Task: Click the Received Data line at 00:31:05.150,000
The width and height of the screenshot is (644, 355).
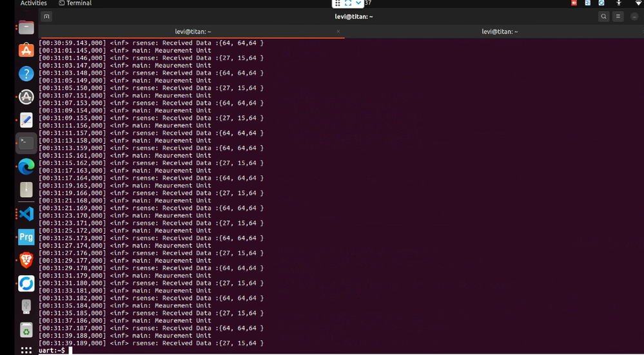Action: pos(151,88)
